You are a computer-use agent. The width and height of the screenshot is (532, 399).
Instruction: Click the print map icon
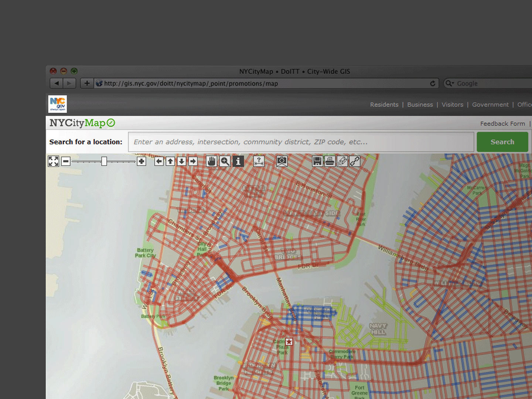pyautogui.click(x=330, y=161)
